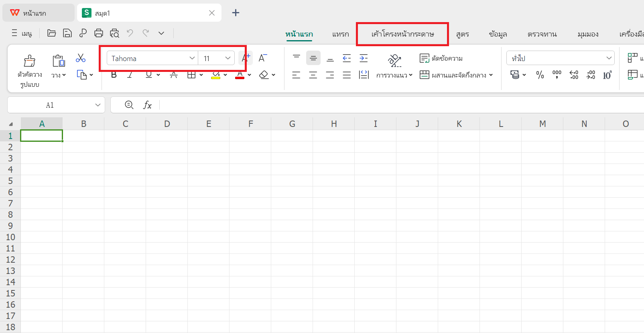
Task: Open มุมมอง (View) tab
Action: pyautogui.click(x=588, y=34)
